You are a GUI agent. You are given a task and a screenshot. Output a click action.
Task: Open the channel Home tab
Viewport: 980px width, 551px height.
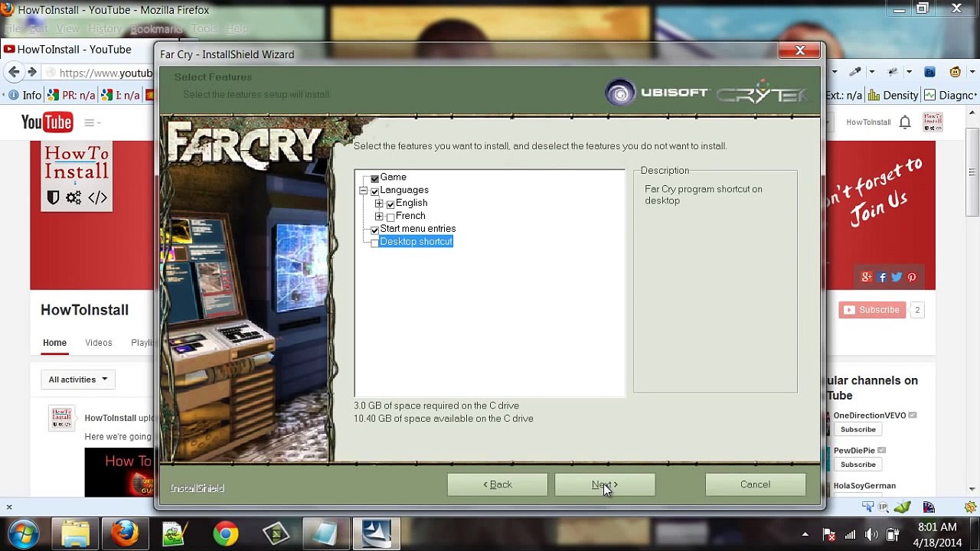click(x=54, y=343)
